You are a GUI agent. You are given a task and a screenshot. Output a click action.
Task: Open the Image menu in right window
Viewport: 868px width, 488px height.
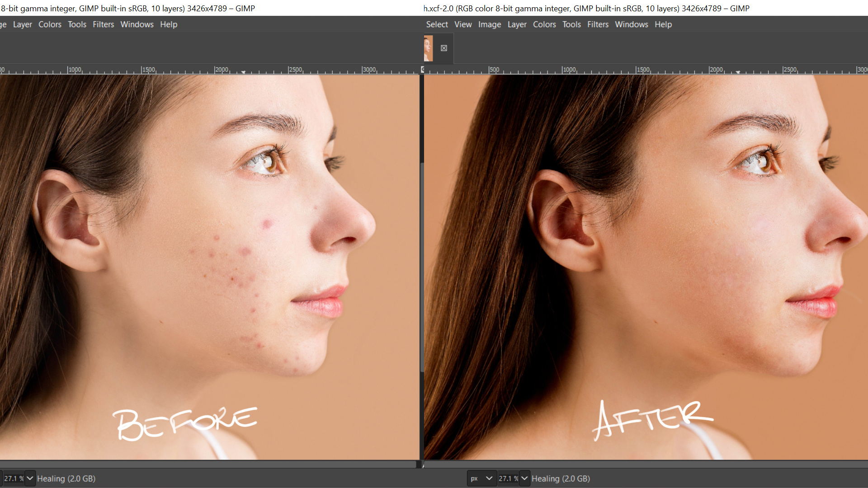point(490,24)
